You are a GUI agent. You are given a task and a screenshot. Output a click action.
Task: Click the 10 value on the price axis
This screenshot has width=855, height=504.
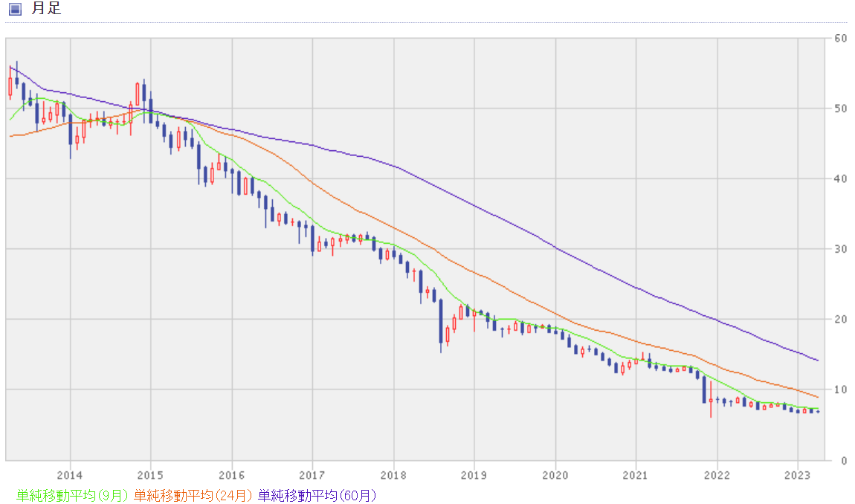point(841,390)
